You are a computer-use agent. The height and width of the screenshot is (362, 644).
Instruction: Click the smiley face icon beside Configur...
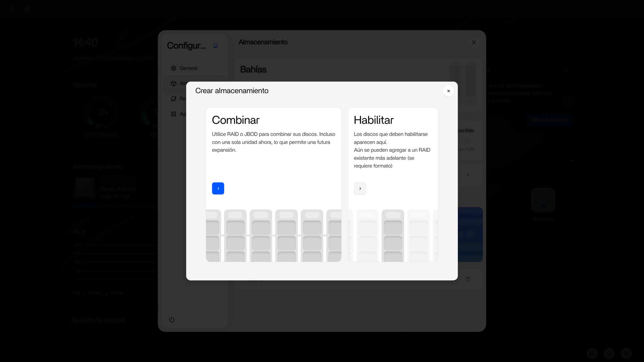215,46
